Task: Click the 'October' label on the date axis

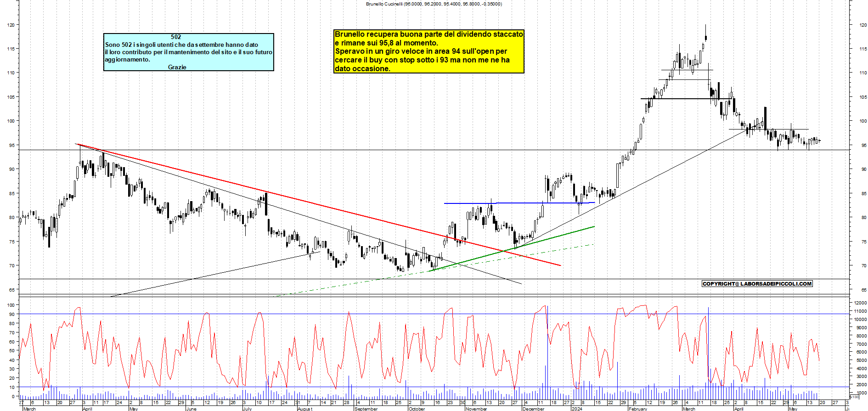Action: point(417,409)
